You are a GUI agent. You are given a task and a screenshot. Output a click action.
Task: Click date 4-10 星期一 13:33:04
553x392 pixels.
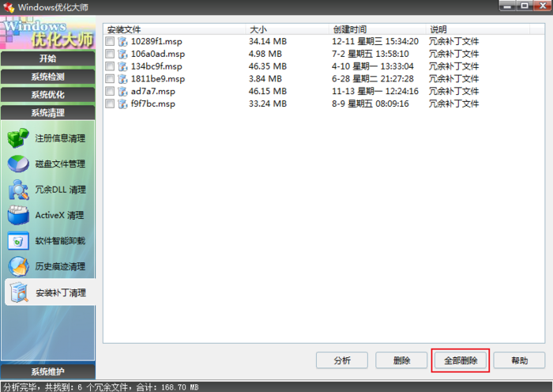(x=372, y=66)
